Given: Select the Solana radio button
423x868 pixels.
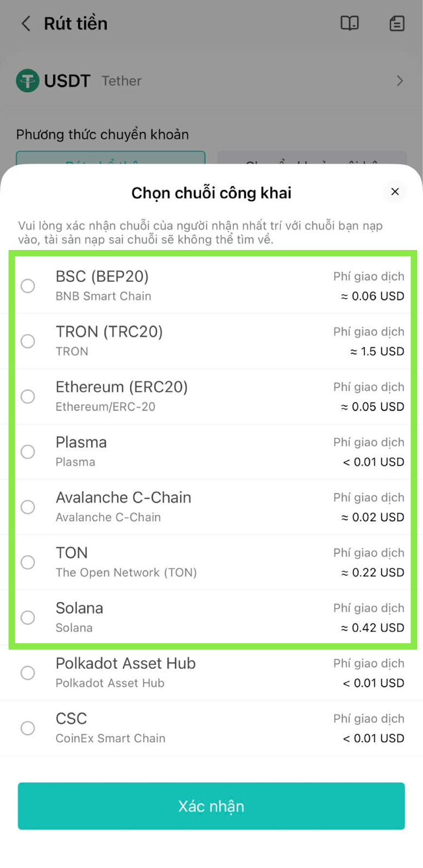Looking at the screenshot, I should (x=28, y=618).
